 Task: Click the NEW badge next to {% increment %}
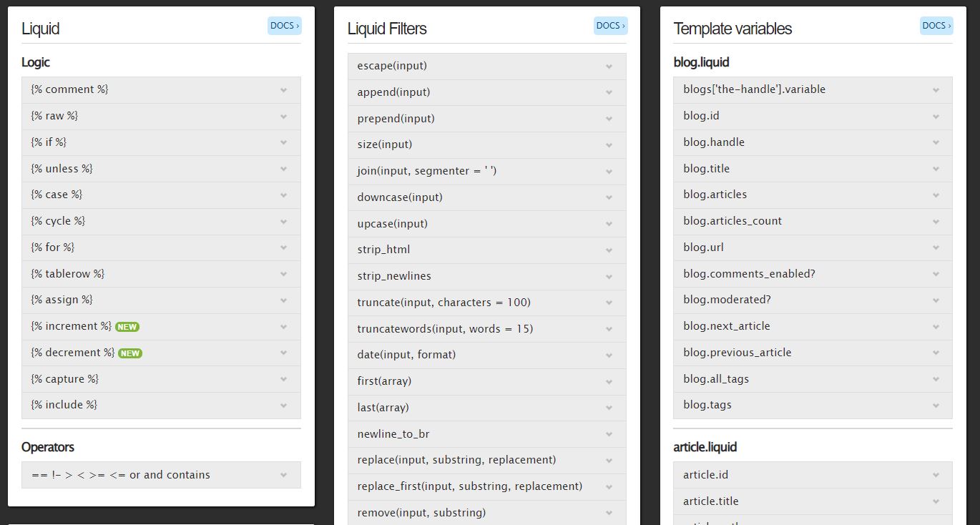coord(127,327)
